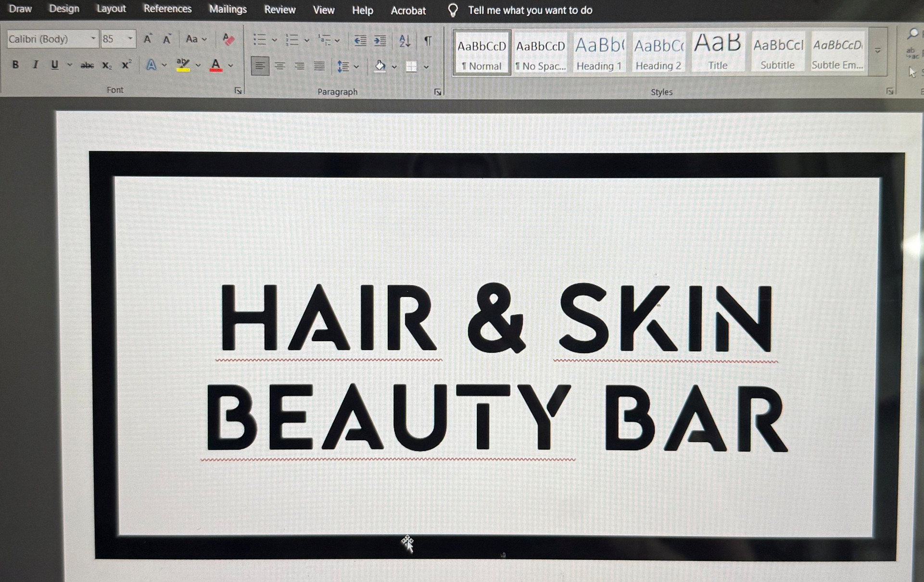Open font name dropdown Calibri (Body)

point(93,38)
